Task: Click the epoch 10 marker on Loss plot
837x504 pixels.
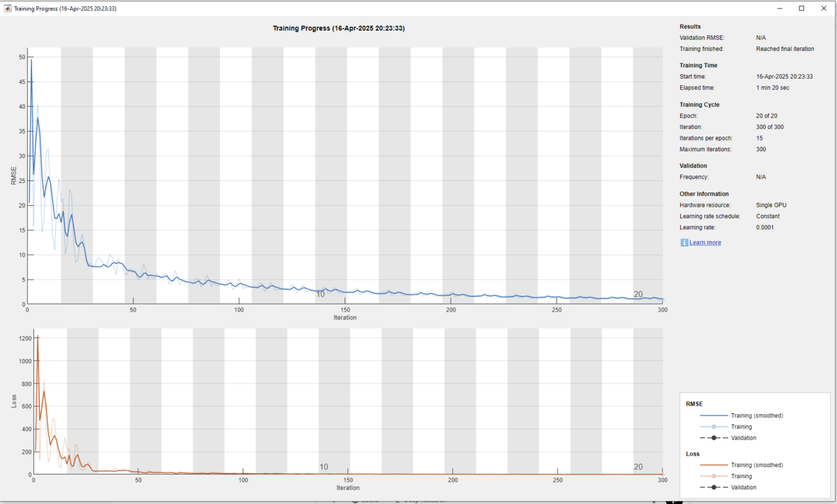Action: [324, 467]
